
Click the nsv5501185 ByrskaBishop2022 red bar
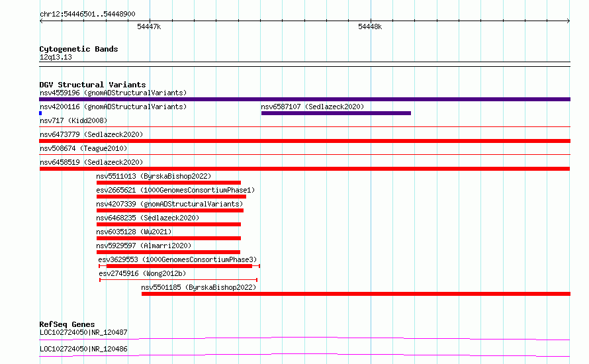(x=356, y=294)
